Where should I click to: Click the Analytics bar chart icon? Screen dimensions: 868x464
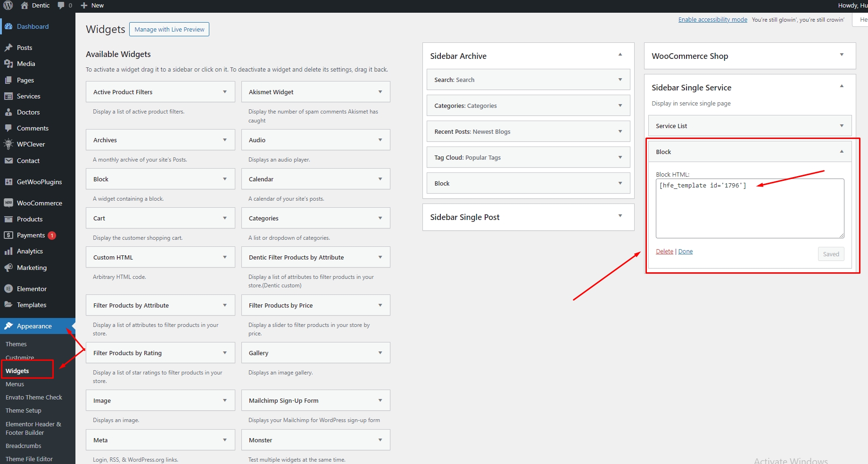tap(8, 251)
